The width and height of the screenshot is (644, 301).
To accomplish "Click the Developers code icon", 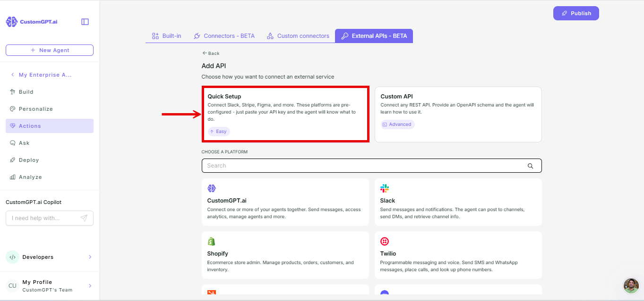I will click(x=12, y=257).
